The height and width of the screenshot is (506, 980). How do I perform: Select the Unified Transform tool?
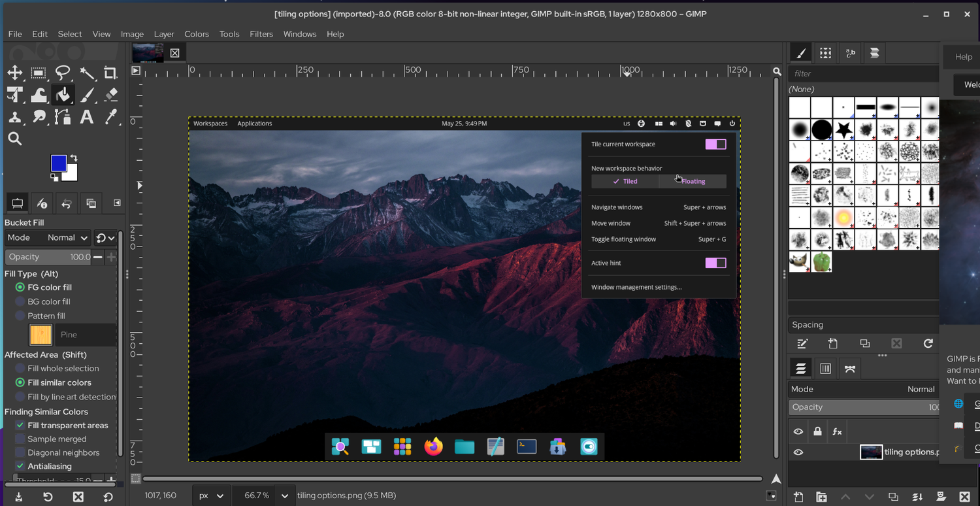click(x=14, y=95)
